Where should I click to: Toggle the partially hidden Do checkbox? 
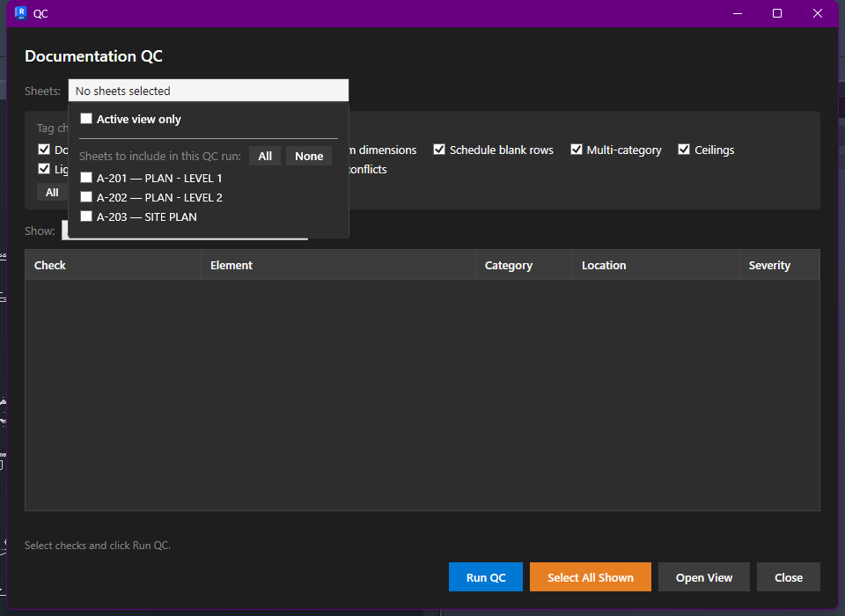pos(44,150)
